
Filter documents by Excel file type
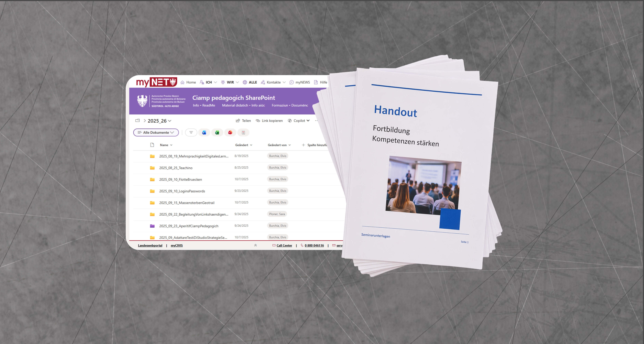pos(217,133)
